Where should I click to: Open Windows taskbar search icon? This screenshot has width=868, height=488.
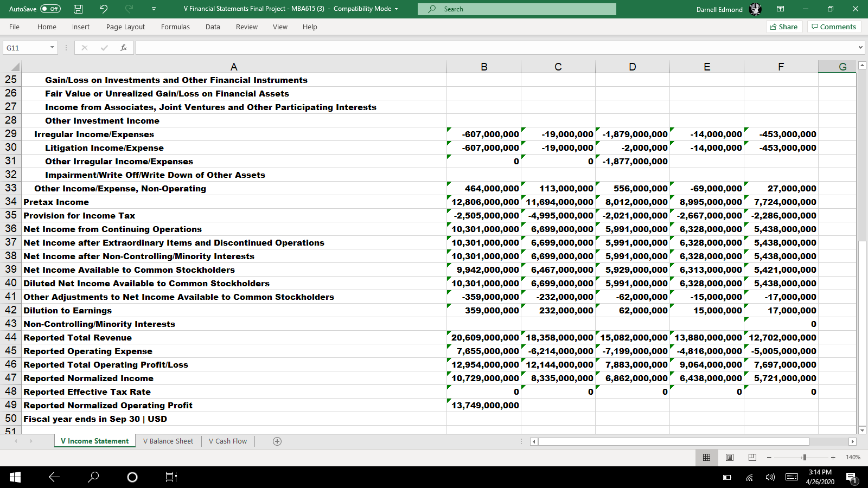(x=93, y=477)
